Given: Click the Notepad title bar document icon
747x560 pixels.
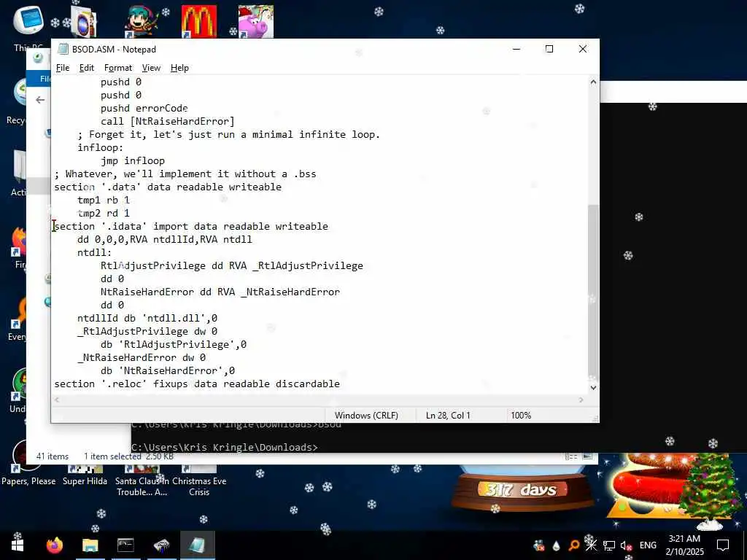Looking at the screenshot, I should point(63,49).
